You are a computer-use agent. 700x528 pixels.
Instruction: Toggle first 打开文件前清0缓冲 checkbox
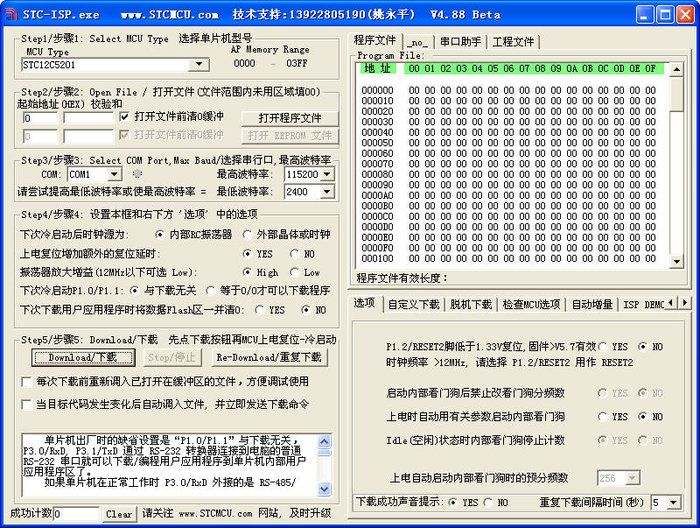tap(125, 117)
